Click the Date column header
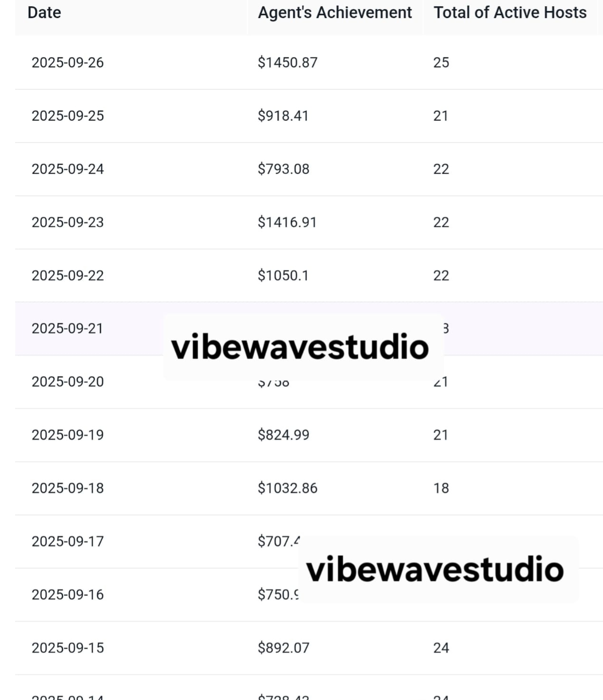603x700 pixels. click(x=44, y=13)
